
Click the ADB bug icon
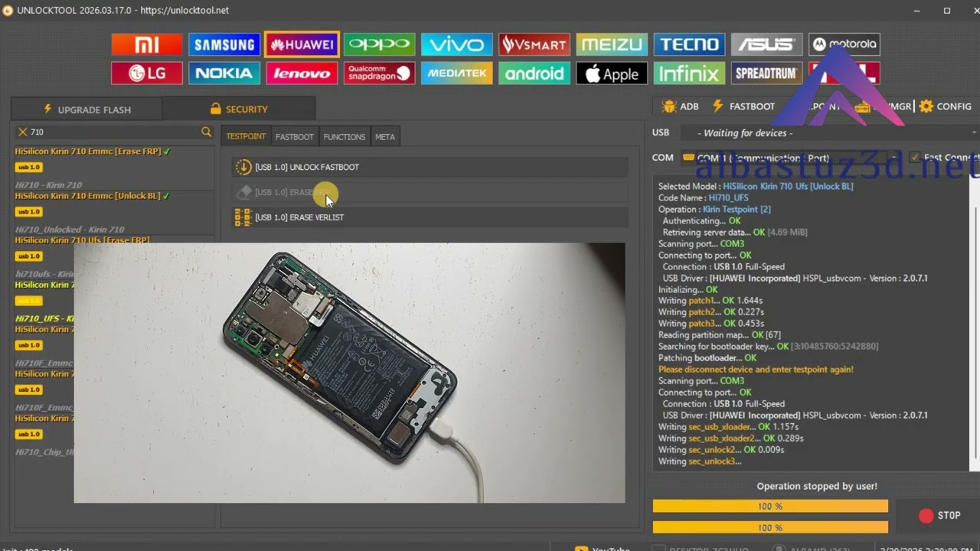point(669,106)
